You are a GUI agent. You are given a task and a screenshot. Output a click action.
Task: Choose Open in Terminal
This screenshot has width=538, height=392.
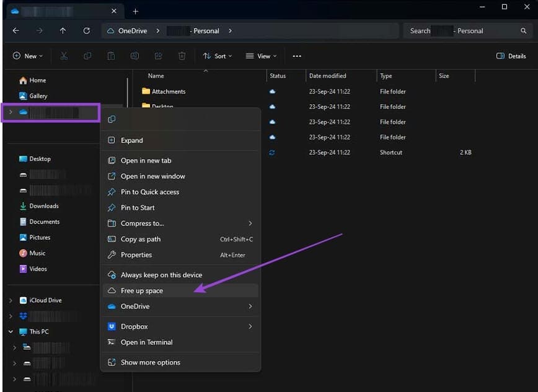180,342
